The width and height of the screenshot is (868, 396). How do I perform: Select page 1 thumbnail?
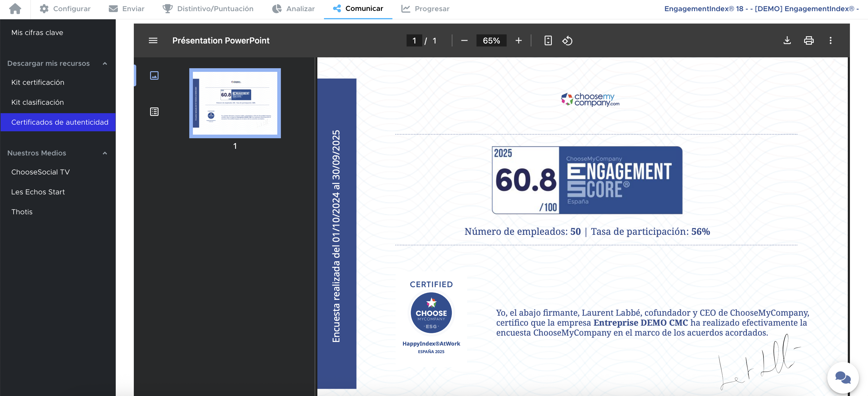tap(235, 103)
